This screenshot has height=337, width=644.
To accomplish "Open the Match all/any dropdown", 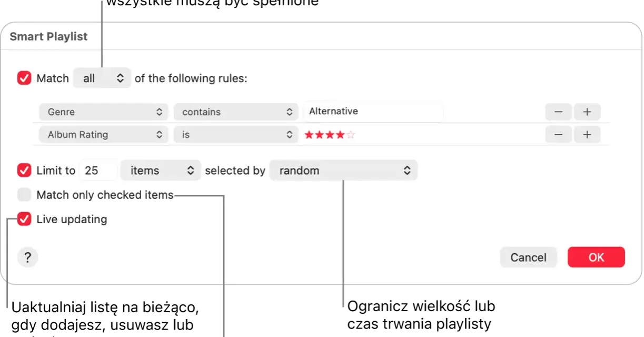I will point(102,78).
